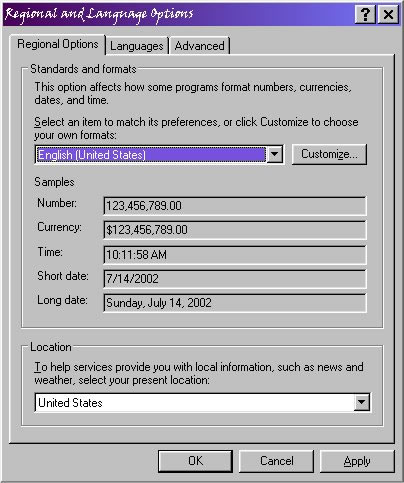Viewport: 404px width, 483px height.
Task: Select the United States location combo box
Action: pyautogui.click(x=202, y=403)
